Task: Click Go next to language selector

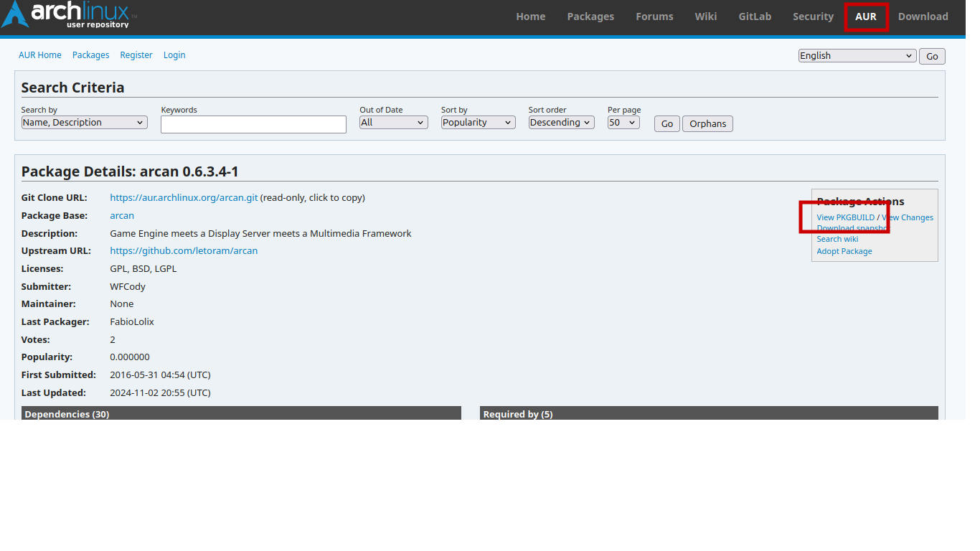Action: pos(932,57)
